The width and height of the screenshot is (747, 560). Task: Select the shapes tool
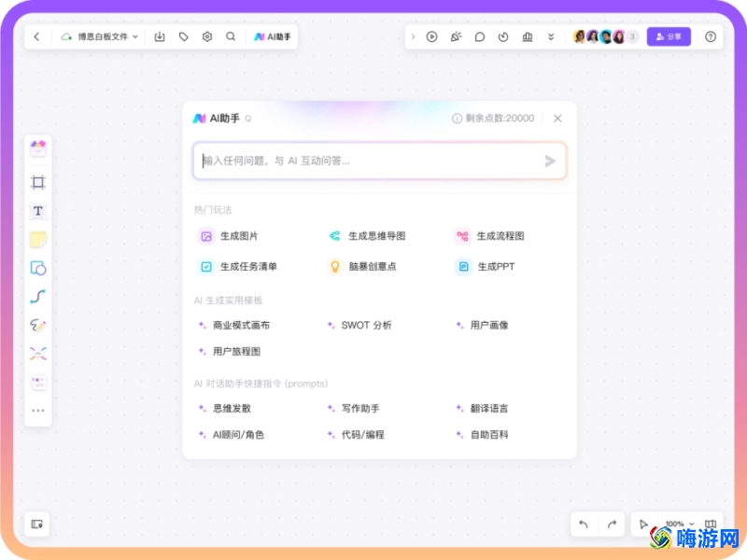38,268
